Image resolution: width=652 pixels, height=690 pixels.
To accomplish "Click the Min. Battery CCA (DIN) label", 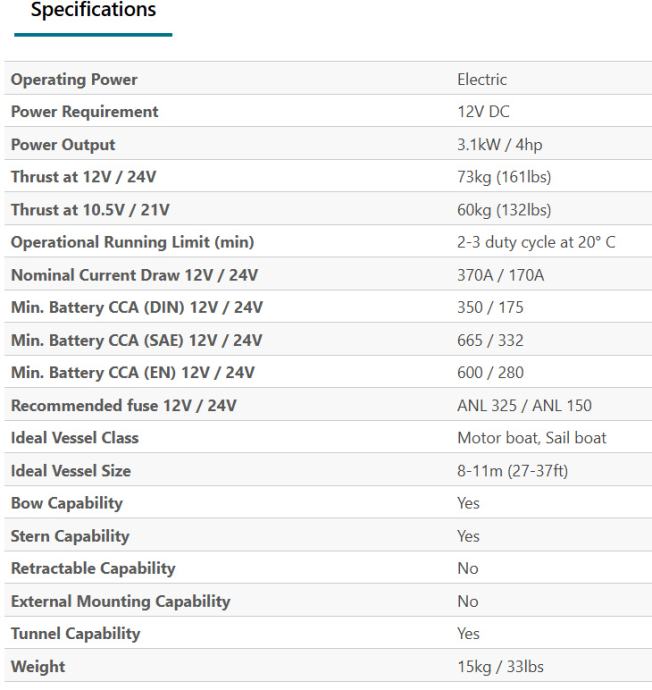I will (135, 308).
